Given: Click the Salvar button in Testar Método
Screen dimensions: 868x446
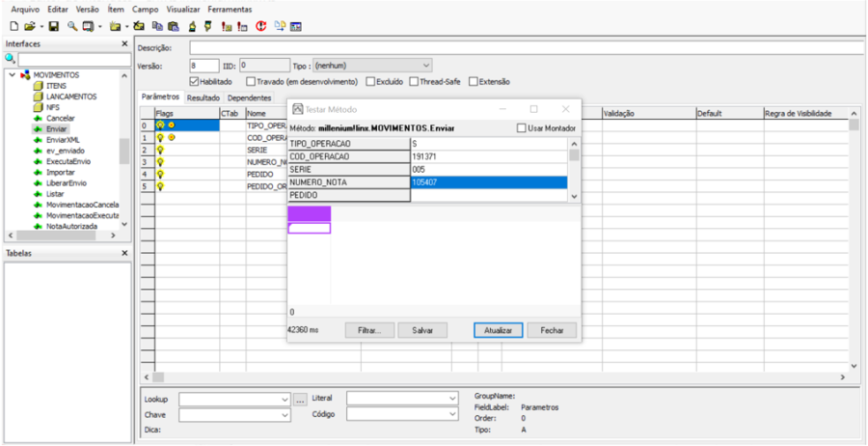Looking at the screenshot, I should (x=422, y=330).
